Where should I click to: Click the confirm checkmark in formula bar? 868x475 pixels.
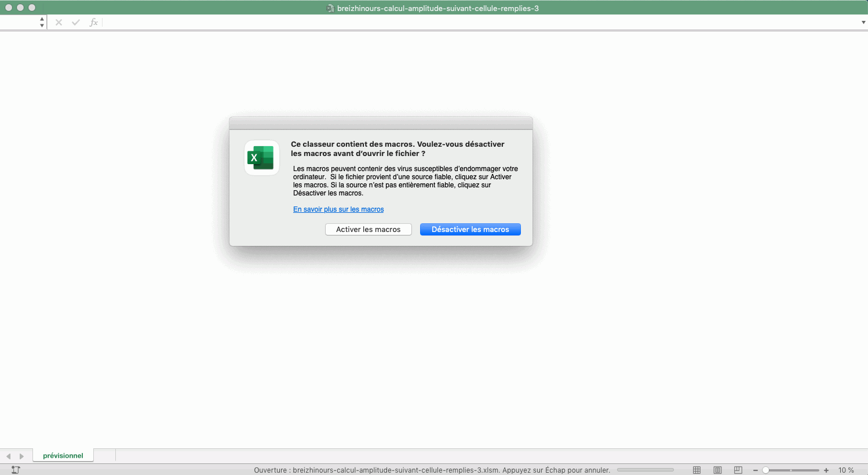click(x=76, y=23)
